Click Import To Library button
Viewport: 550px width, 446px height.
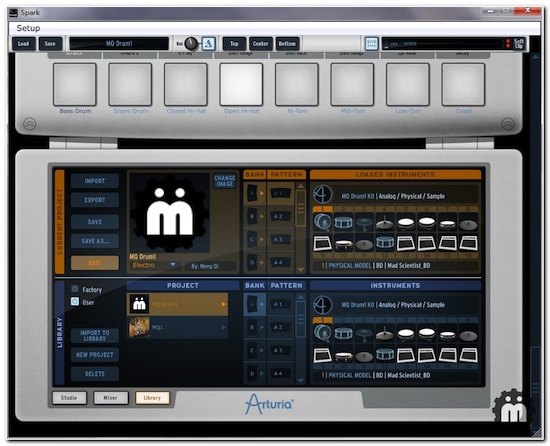[x=95, y=336]
